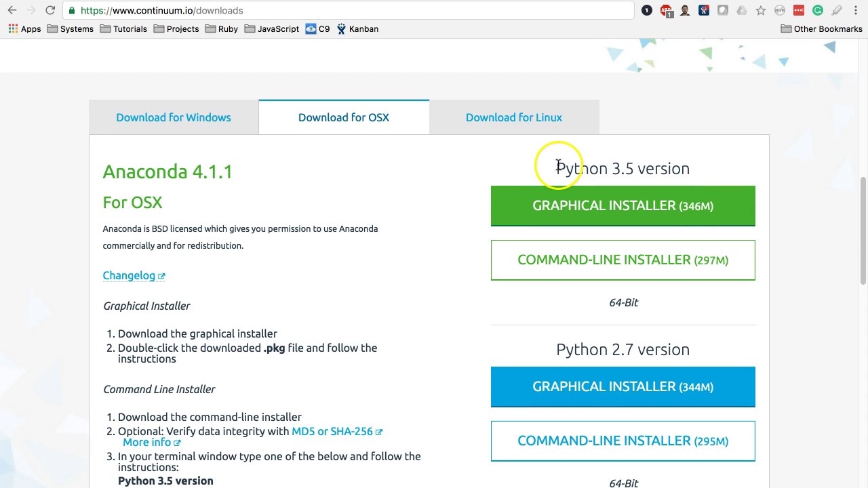Click the highlighter pen extension icon
The height and width of the screenshot is (488, 868).
tap(837, 10)
